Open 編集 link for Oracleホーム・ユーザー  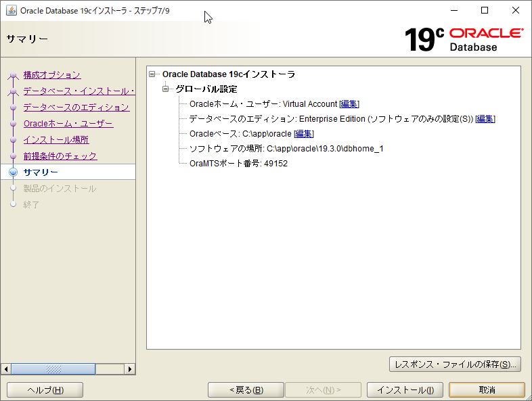(x=349, y=104)
